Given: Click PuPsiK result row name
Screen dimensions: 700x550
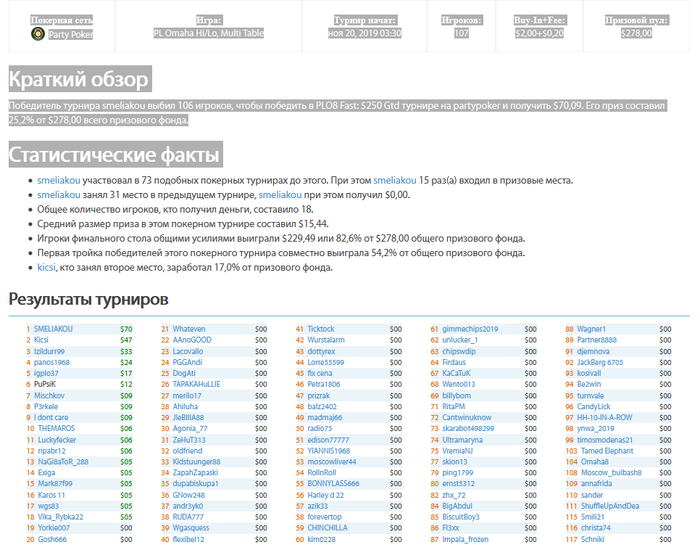Looking at the screenshot, I should point(45,384).
